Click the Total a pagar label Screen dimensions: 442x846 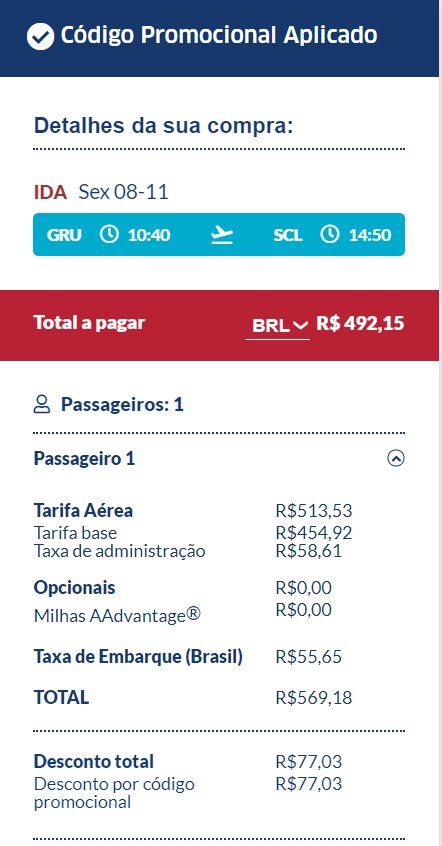89,323
